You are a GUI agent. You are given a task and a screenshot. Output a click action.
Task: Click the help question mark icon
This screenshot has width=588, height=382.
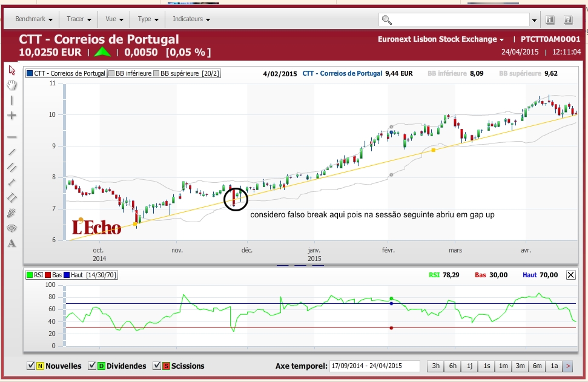pyautogui.click(x=568, y=19)
